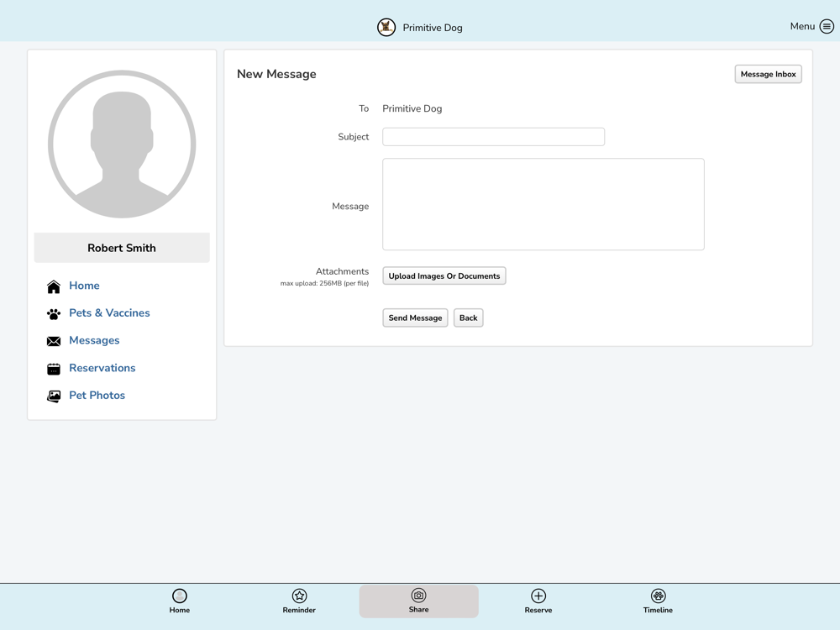Click the max upload 256MB note

[x=324, y=283]
